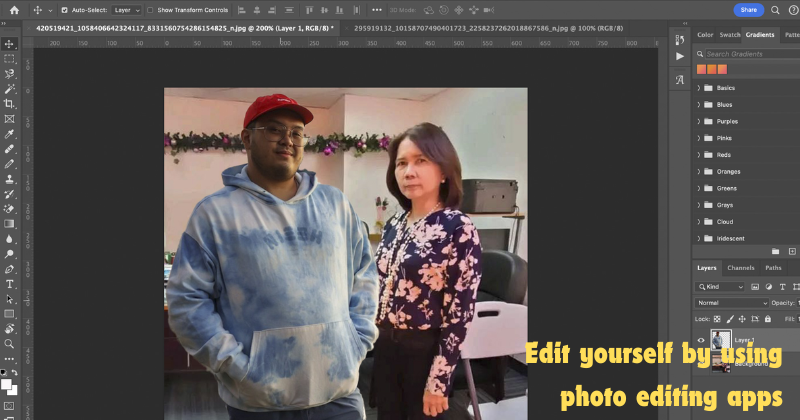Image resolution: width=800 pixels, height=420 pixels.
Task: Open the Auto-Select Layer dropdown
Action: tap(127, 10)
